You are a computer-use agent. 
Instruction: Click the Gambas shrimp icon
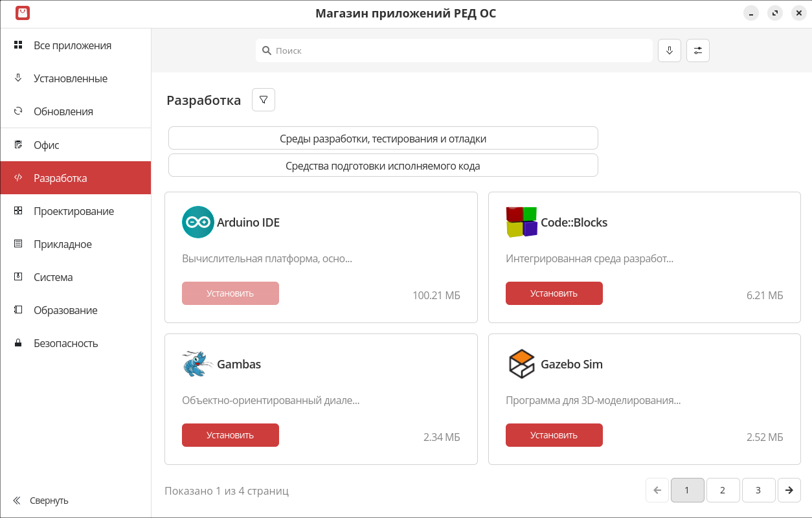[198, 364]
